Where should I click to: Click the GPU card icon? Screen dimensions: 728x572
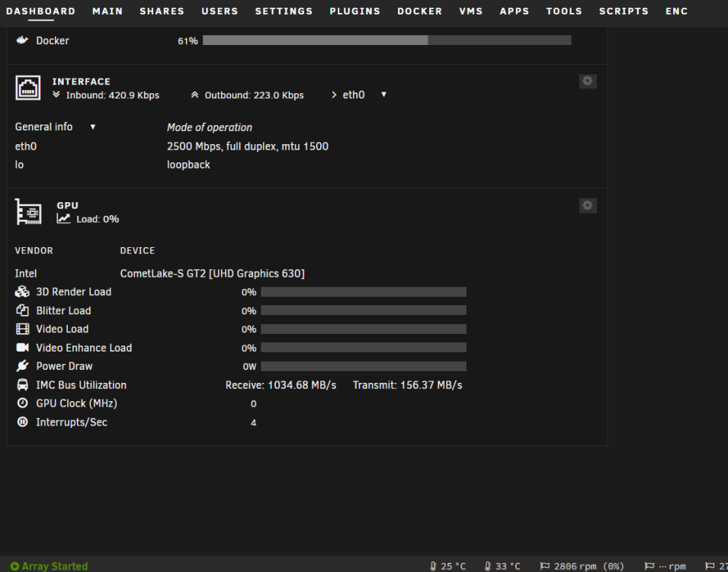28,212
